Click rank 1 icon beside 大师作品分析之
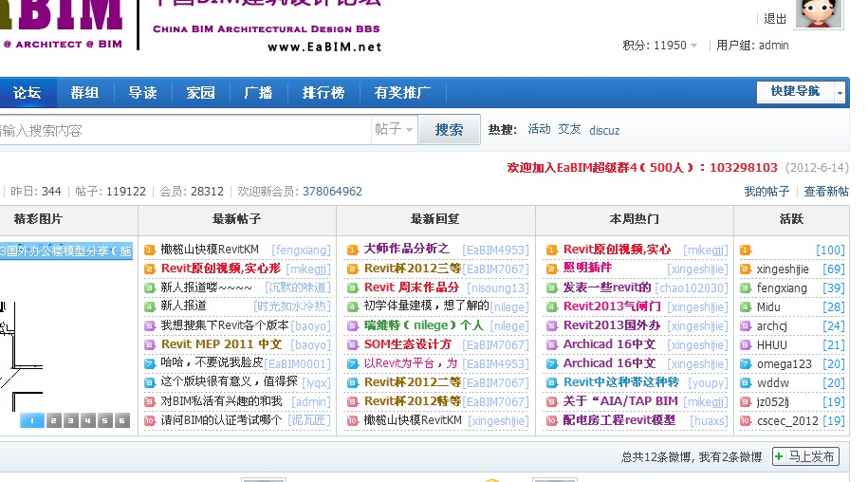The width and height of the screenshot is (868, 482). tap(353, 250)
